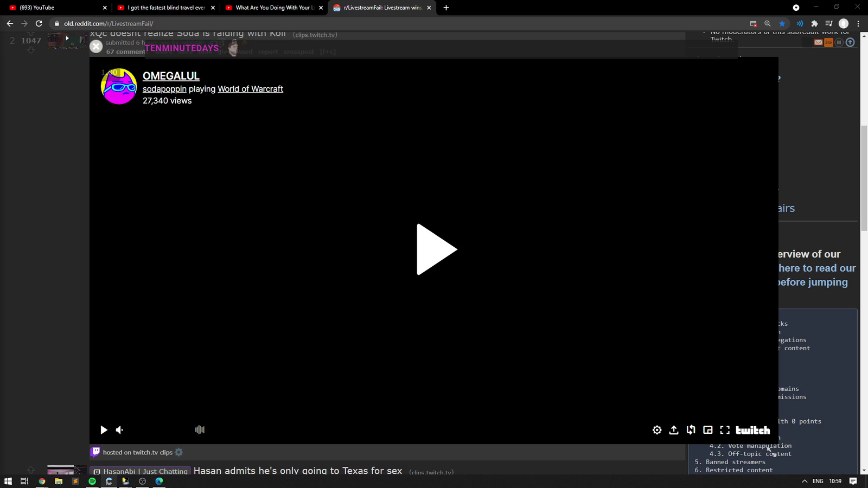Click the scrollbar down arrow
This screenshot has width=868, height=488.
coord(864,470)
